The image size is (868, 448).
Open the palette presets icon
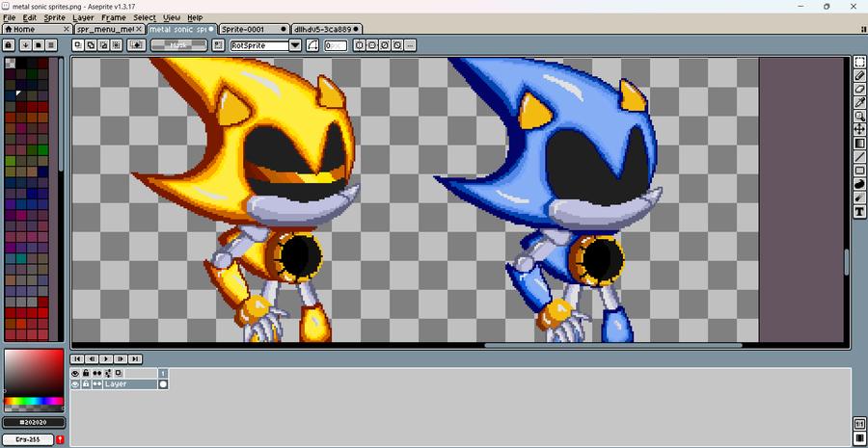(x=39, y=45)
